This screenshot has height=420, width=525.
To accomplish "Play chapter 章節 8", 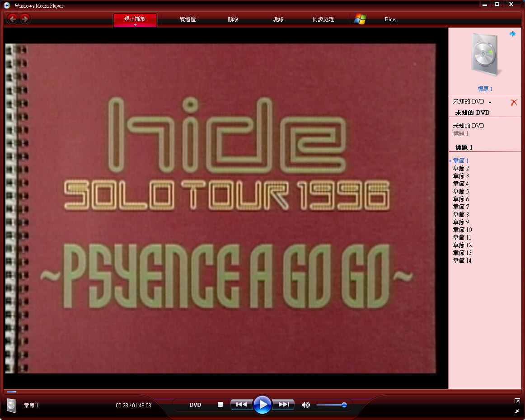I will (x=461, y=214).
